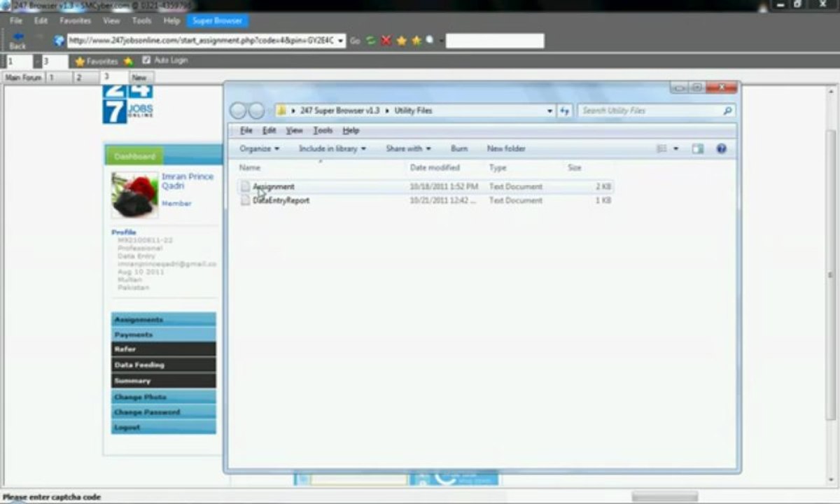Screen dimensions: 840x504
Task: Open the Payments sidebar link
Action: pos(164,335)
